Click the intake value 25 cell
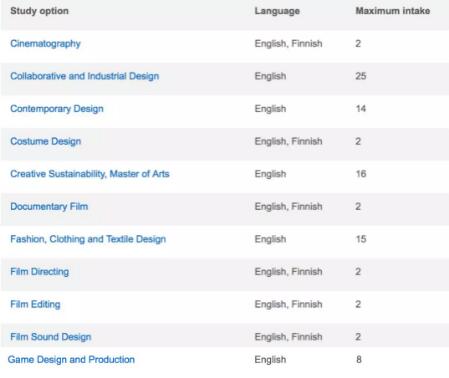Image resolution: width=449 pixels, height=378 pixels. (x=361, y=76)
